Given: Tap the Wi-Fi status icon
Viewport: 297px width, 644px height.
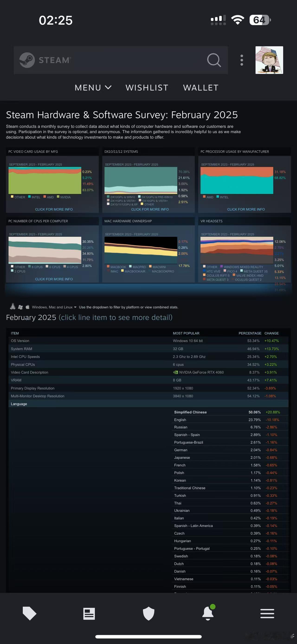Looking at the screenshot, I should tap(238, 20).
